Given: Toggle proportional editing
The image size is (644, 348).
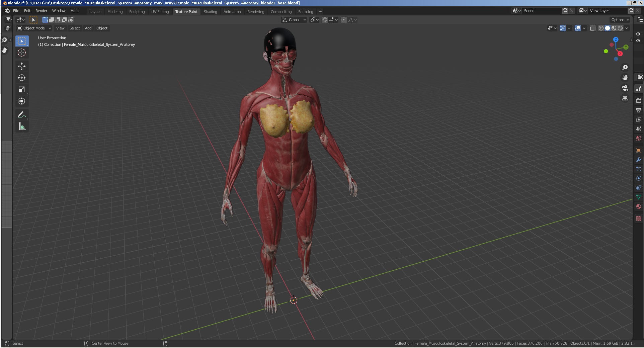Looking at the screenshot, I should coord(344,20).
